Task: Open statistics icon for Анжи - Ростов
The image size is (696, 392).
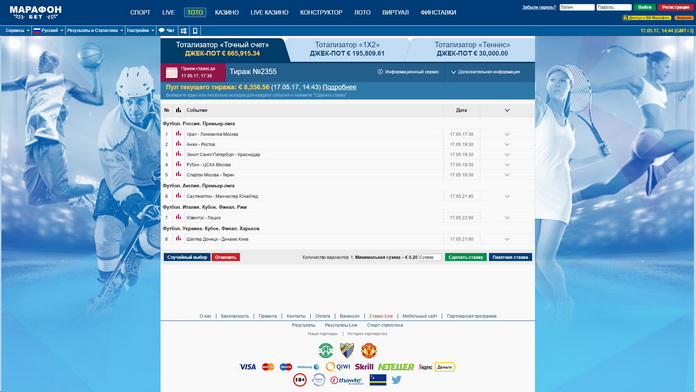Action: [178, 144]
